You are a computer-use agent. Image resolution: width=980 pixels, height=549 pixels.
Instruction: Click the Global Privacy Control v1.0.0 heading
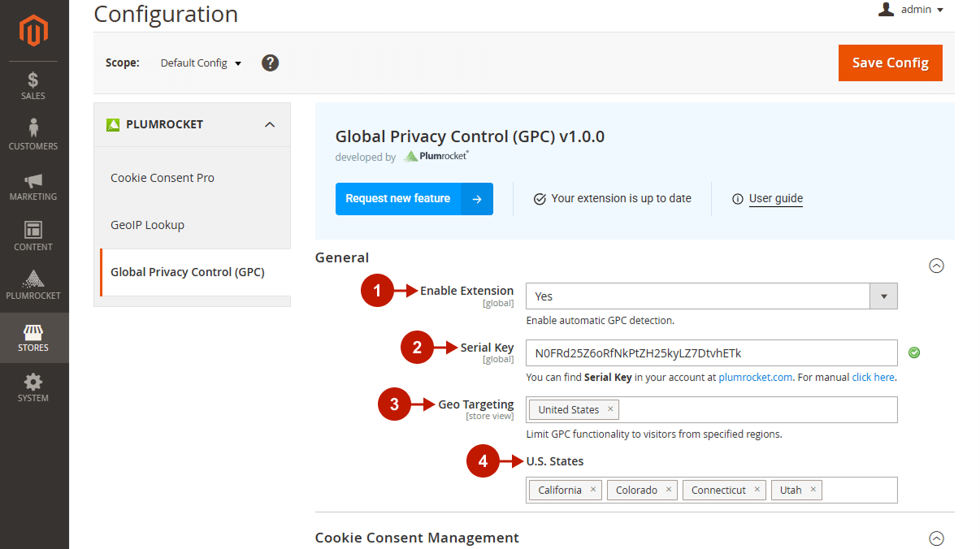click(x=470, y=136)
